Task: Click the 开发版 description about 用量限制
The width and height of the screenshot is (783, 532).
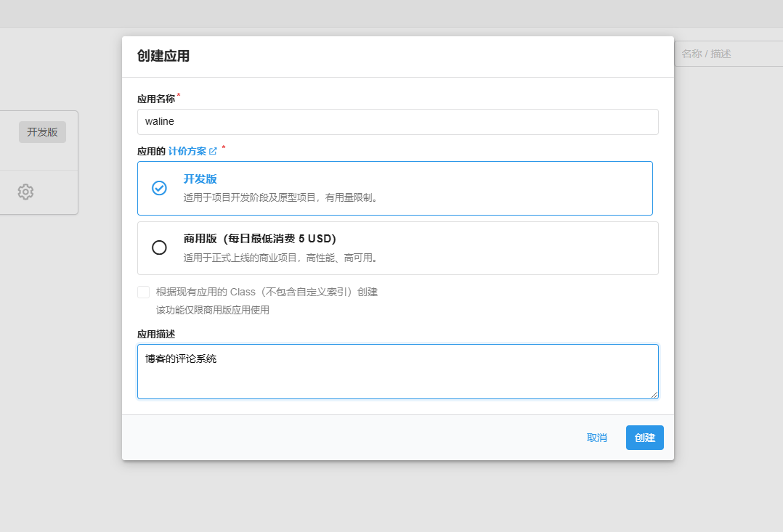Action: [x=281, y=197]
